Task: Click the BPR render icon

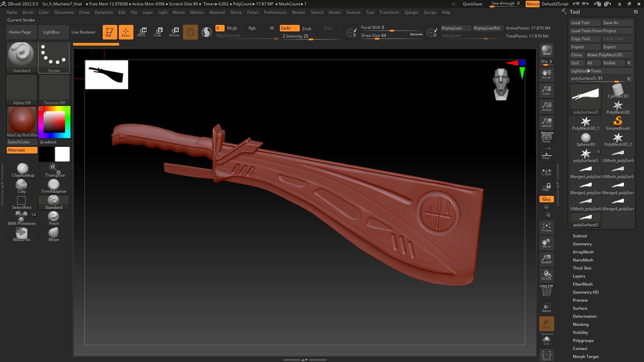Action: 546,50
